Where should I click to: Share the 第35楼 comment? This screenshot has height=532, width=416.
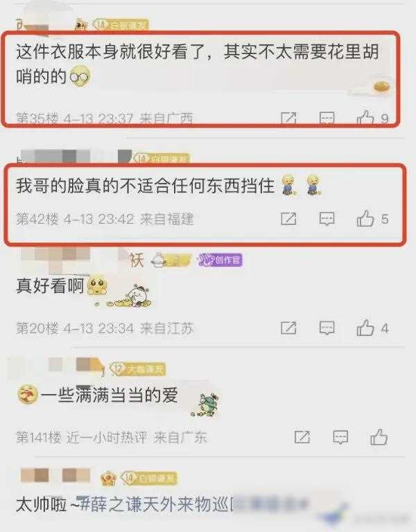point(288,118)
